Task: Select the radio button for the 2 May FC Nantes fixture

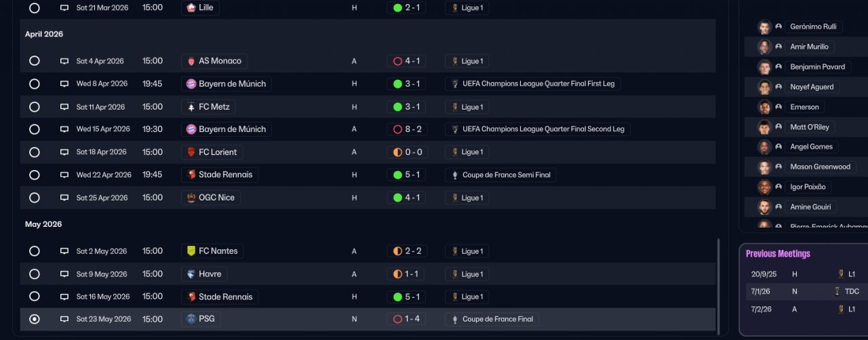Action: tap(35, 251)
